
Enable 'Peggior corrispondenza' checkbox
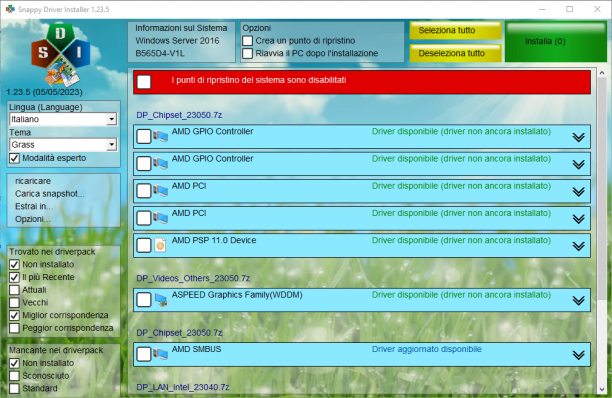(14, 328)
